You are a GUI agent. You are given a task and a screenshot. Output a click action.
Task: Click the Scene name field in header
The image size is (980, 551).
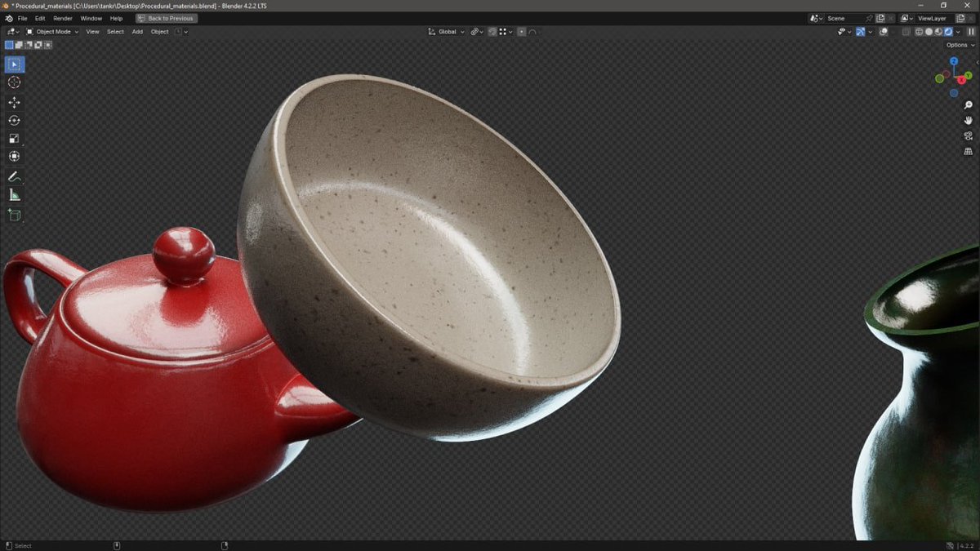847,18
